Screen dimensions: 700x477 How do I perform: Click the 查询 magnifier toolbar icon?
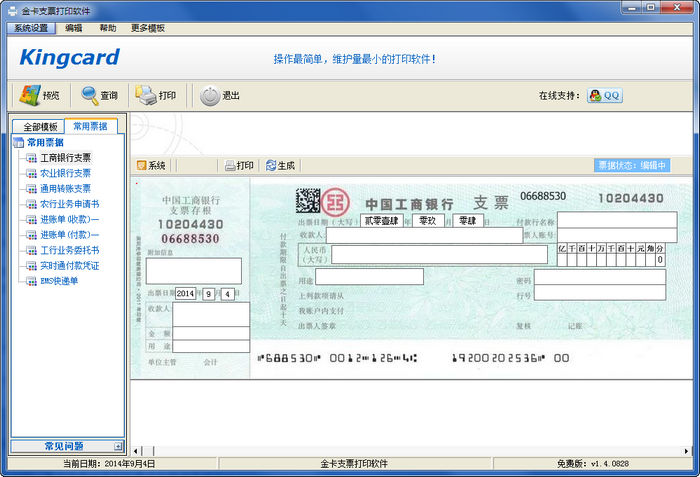(90, 95)
